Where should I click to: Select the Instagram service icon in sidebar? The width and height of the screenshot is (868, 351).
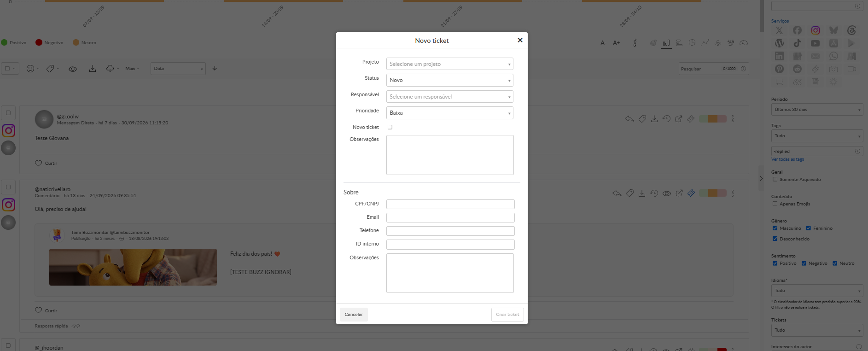click(x=816, y=30)
